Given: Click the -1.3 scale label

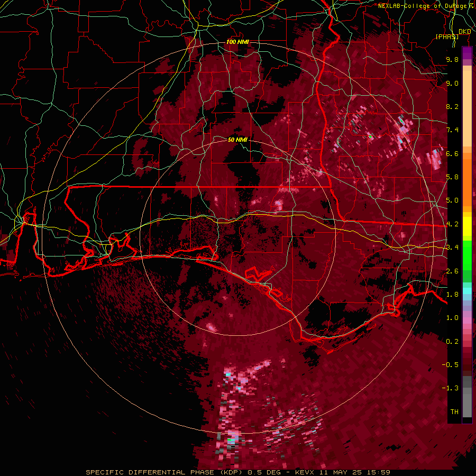Looking at the screenshot, I should pyautogui.click(x=450, y=388).
